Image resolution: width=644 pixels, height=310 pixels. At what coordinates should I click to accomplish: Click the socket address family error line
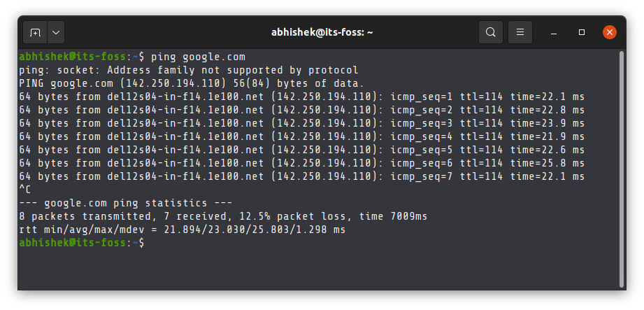189,70
